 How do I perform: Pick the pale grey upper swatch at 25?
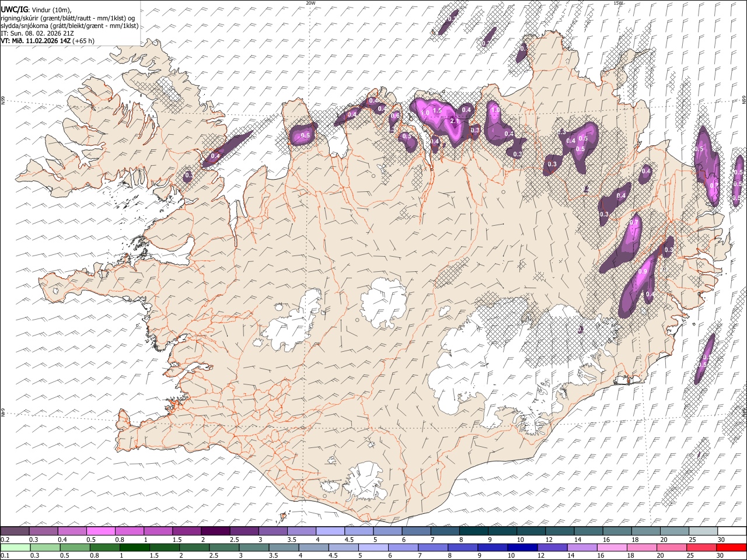704,531
